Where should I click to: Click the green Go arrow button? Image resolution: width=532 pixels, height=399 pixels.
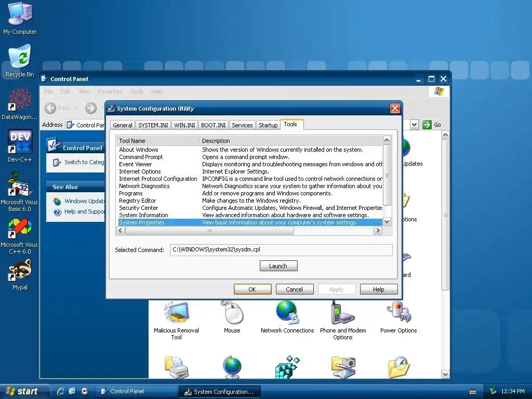coord(427,125)
